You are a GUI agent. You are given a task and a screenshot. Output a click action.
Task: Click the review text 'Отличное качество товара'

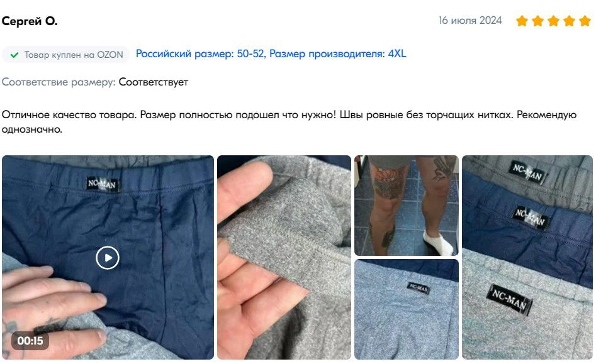(69, 114)
